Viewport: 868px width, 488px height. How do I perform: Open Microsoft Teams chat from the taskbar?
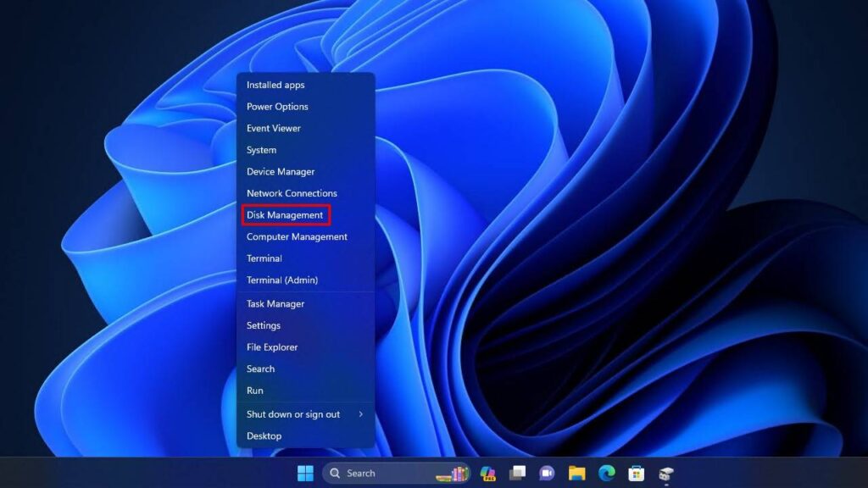(x=547, y=473)
